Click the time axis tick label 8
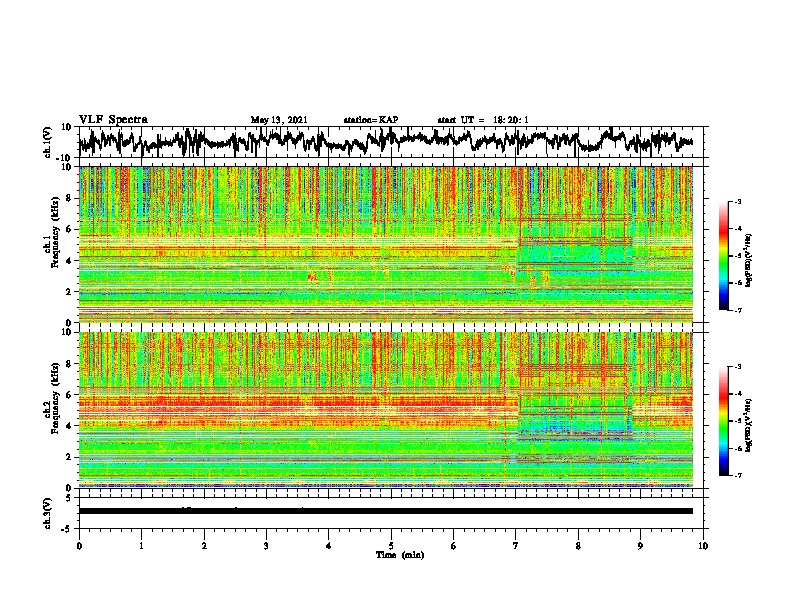This screenshot has height=612, width=792. point(578,546)
